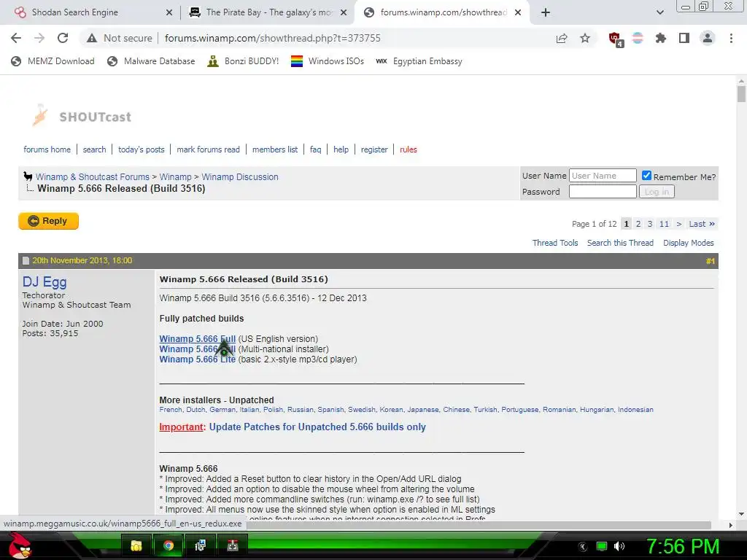Share this page via share icon
The width and height of the screenshot is (747, 560).
(x=562, y=38)
